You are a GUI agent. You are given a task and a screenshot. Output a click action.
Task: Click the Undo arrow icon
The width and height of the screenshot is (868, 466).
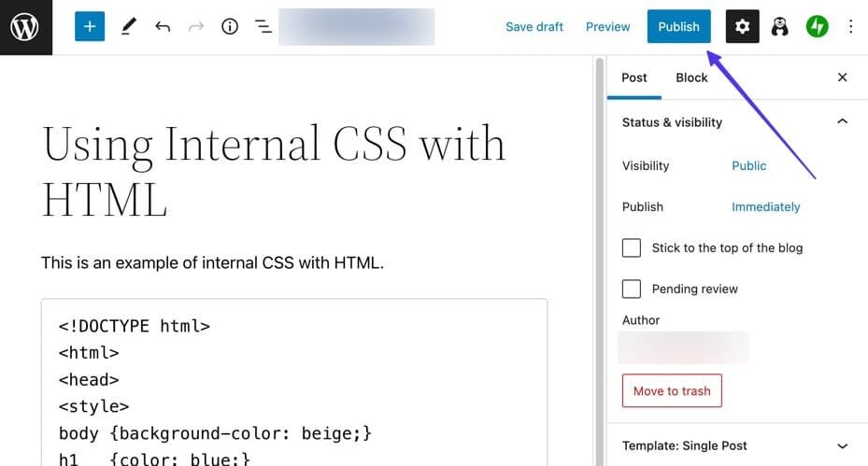(163, 27)
